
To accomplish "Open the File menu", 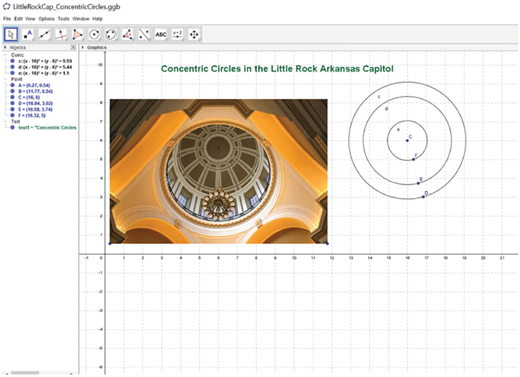I will [x=7, y=19].
